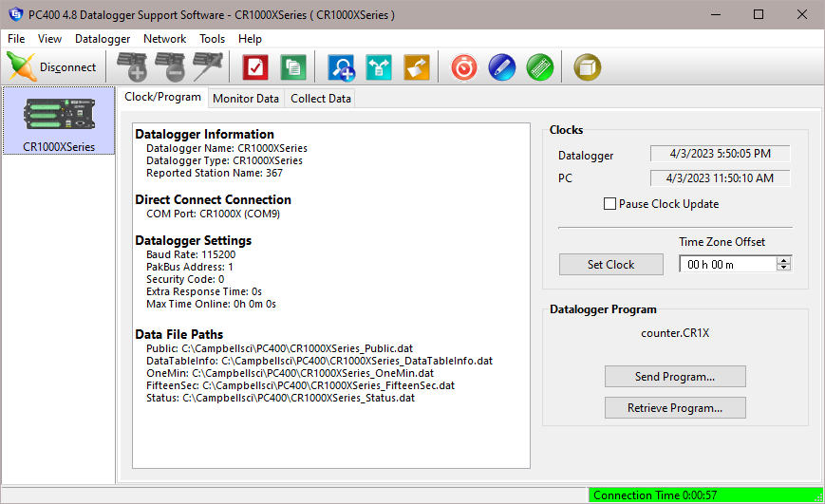Click the counter.CR1X program name

(675, 333)
